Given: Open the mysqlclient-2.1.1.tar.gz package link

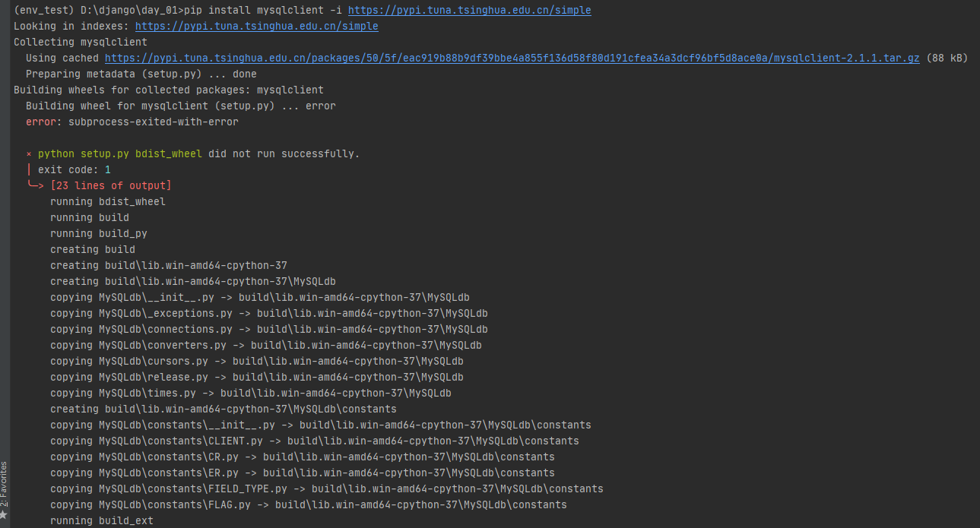Looking at the screenshot, I should pyautogui.click(x=512, y=58).
